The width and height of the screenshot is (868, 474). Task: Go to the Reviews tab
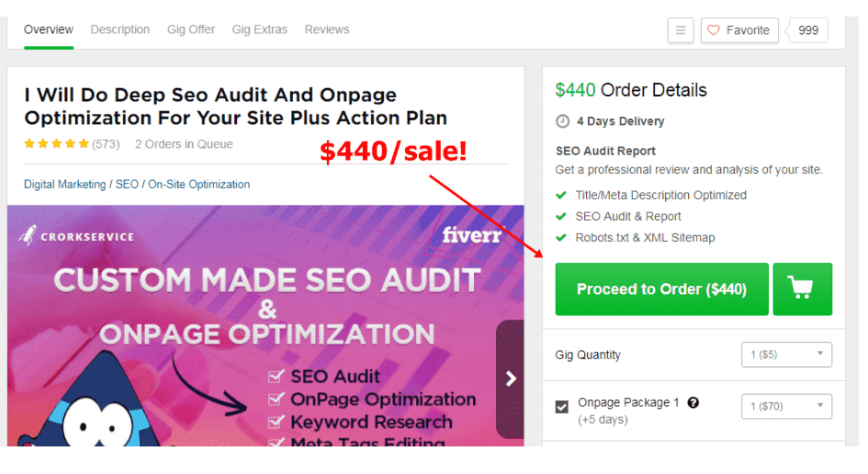click(x=327, y=29)
